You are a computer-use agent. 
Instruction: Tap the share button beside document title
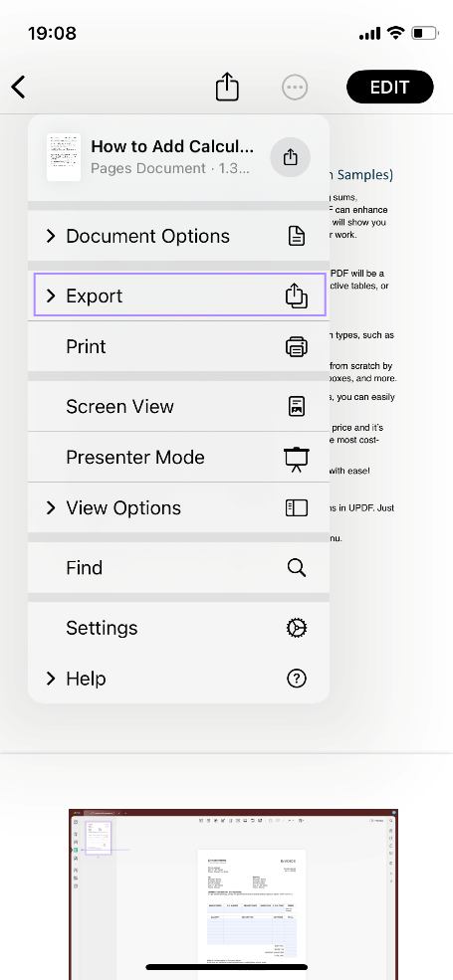[x=291, y=157]
